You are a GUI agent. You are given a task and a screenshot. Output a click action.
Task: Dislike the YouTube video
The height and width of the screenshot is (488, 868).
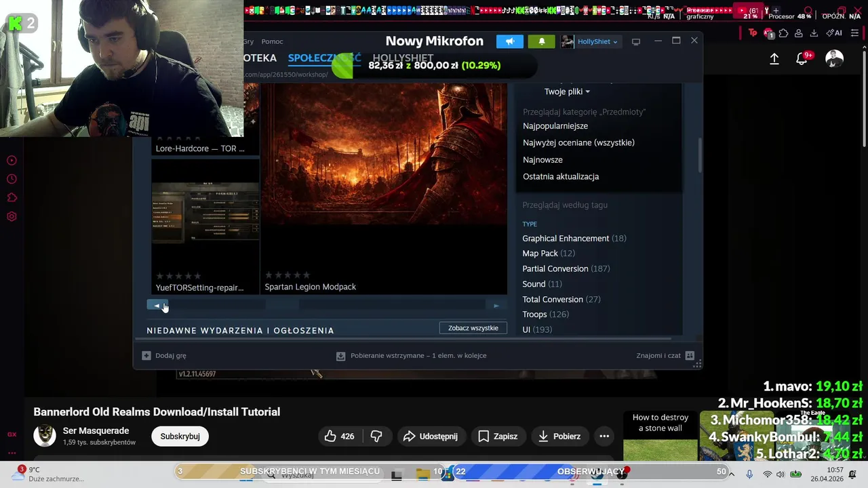[x=376, y=436]
